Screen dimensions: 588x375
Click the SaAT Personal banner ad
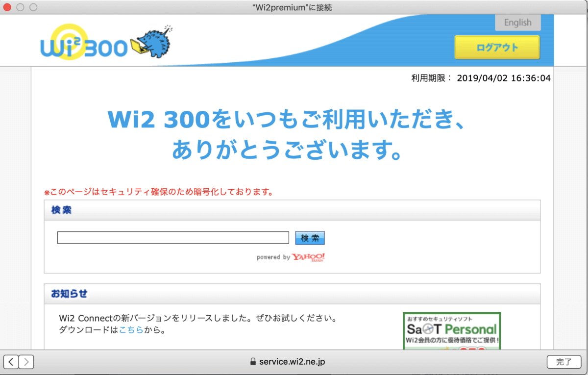click(452, 331)
